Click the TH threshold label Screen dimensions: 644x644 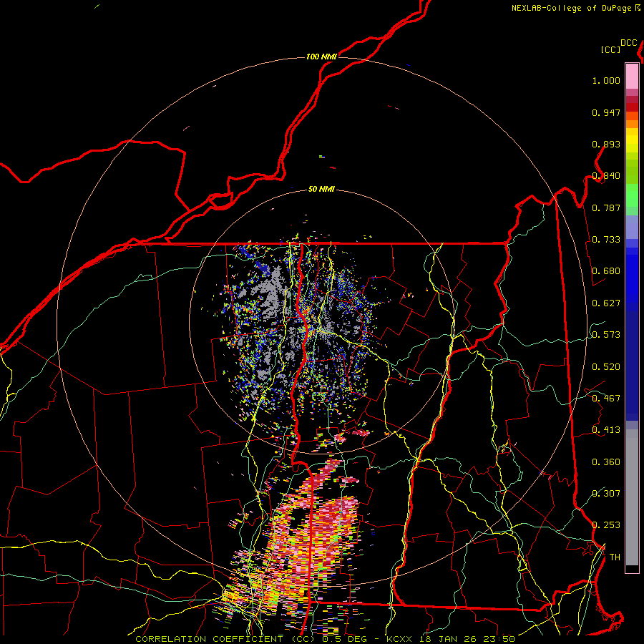coord(615,557)
